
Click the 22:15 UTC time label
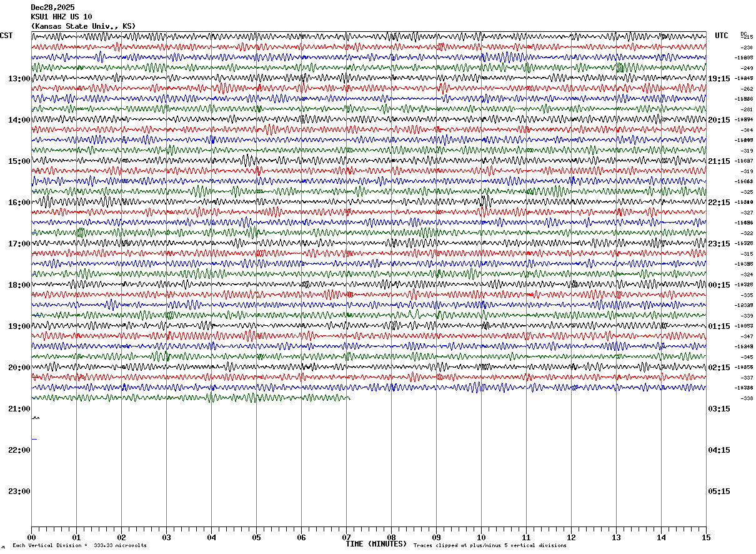click(719, 203)
